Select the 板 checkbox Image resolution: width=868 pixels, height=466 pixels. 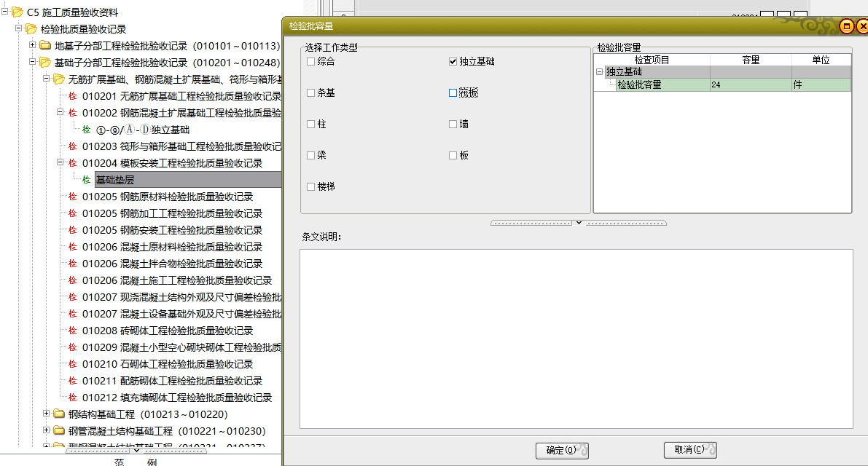[453, 155]
